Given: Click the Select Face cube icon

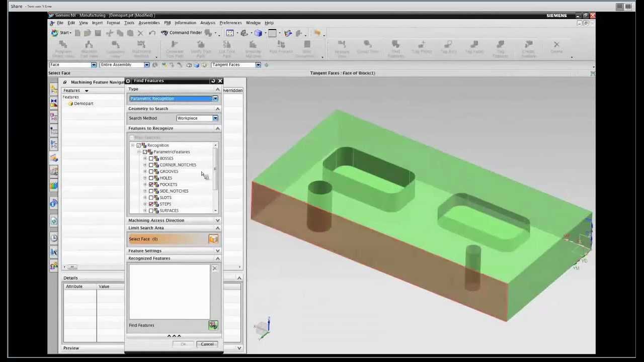Looking at the screenshot, I should (x=213, y=239).
